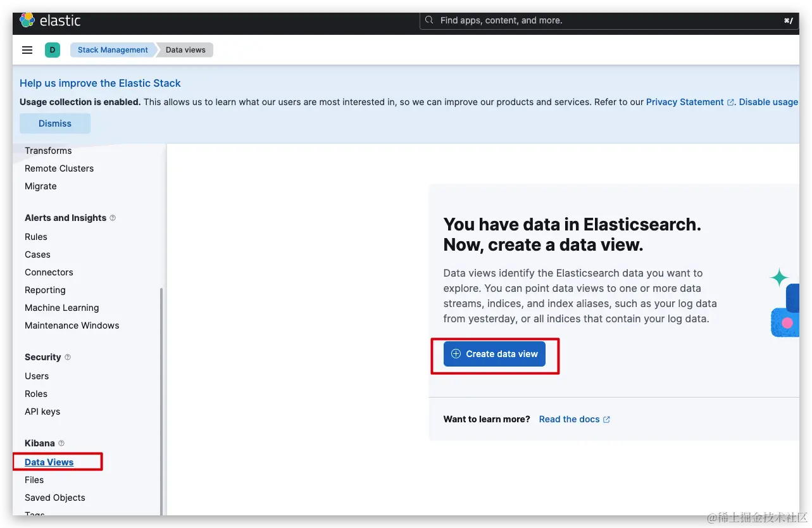Open Transforms in the sidebar
Image resolution: width=812 pixels, height=528 pixels.
48,151
